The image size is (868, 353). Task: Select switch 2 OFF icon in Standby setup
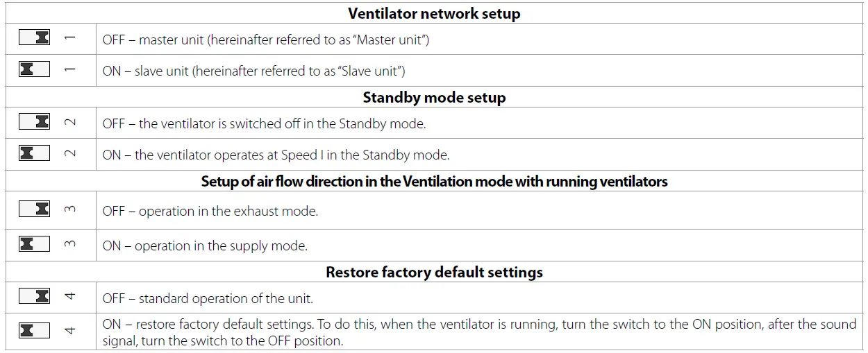tap(34, 122)
